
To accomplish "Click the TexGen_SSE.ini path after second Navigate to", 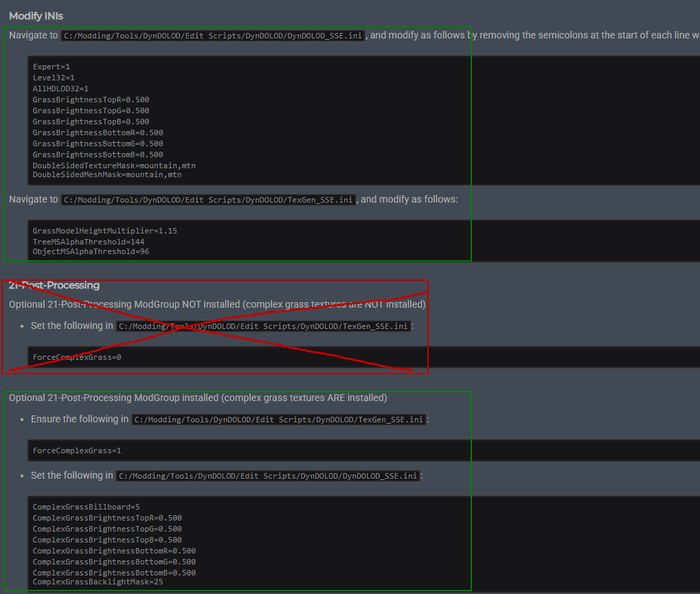I will pyautogui.click(x=207, y=200).
